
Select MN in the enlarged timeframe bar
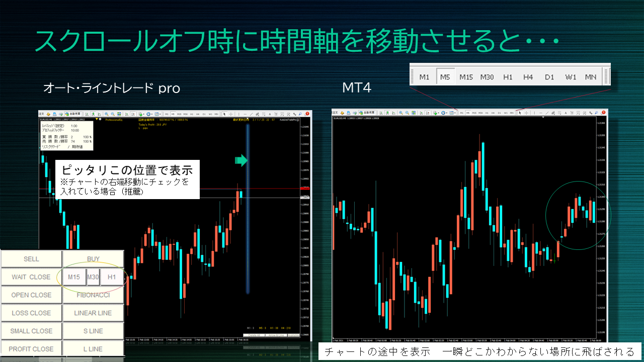[591, 77]
